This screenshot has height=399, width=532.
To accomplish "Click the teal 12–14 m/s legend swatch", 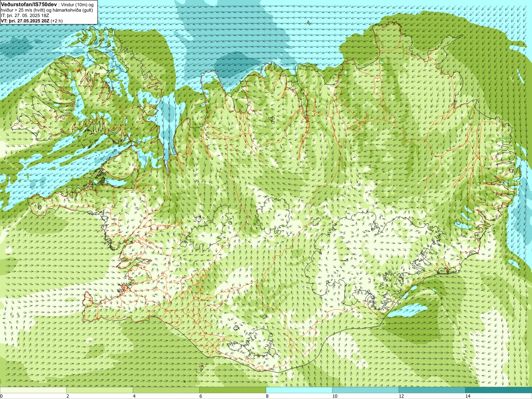I will [x=432, y=390].
